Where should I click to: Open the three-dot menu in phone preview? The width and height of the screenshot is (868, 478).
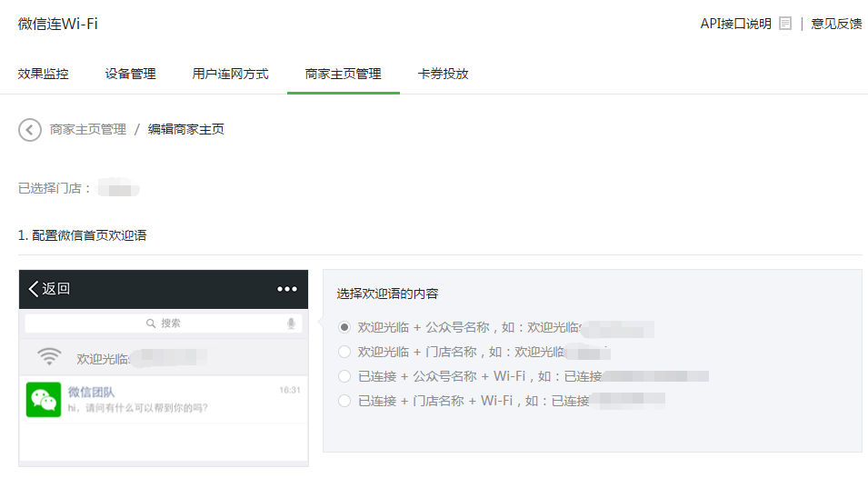286,289
